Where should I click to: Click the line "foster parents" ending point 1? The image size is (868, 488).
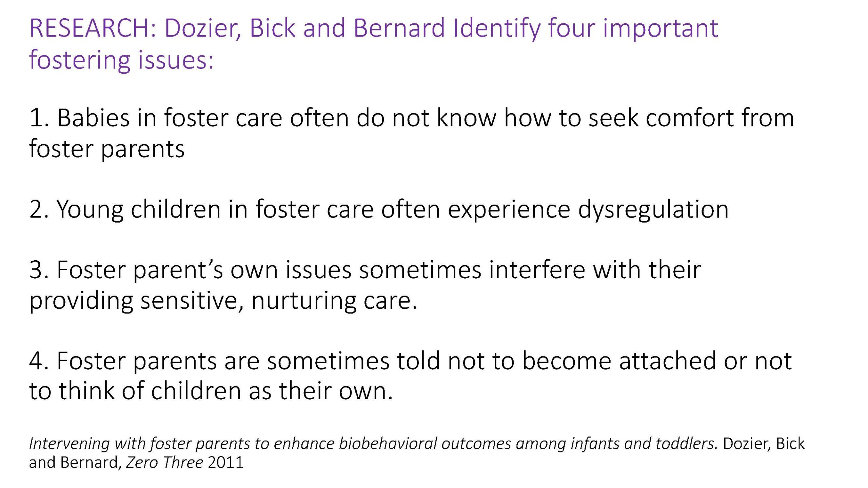(107, 148)
